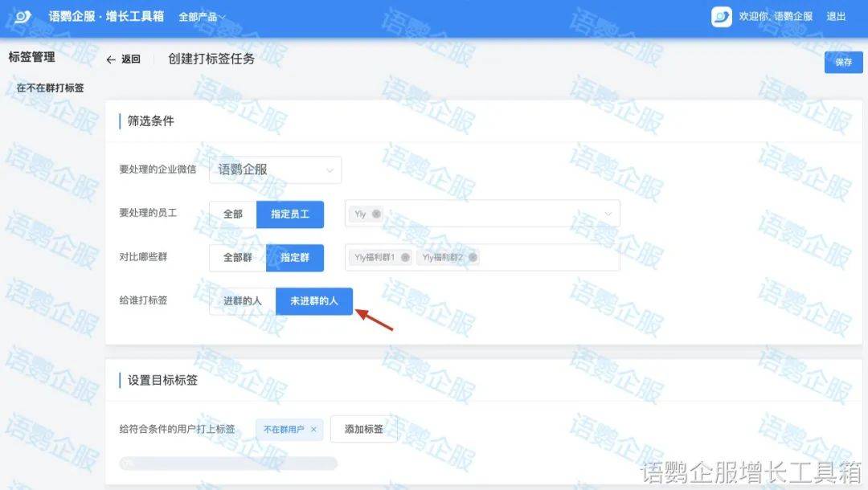Choose the 指定群 option
The image size is (868, 490).
pyautogui.click(x=295, y=258)
